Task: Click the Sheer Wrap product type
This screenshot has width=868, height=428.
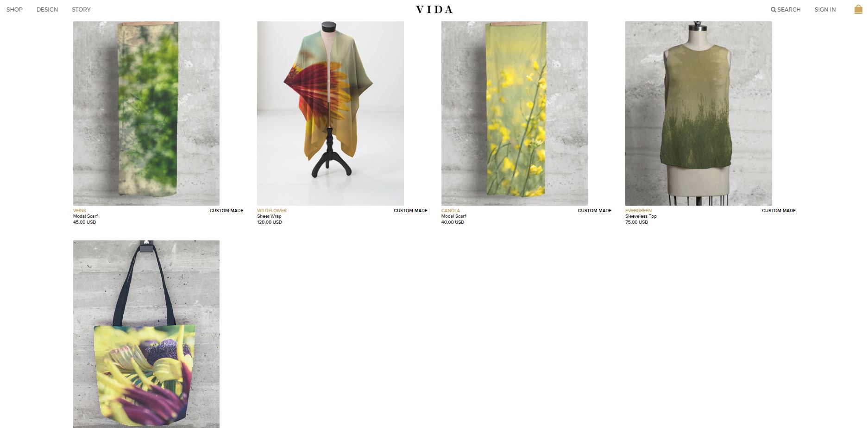Action: tap(269, 216)
